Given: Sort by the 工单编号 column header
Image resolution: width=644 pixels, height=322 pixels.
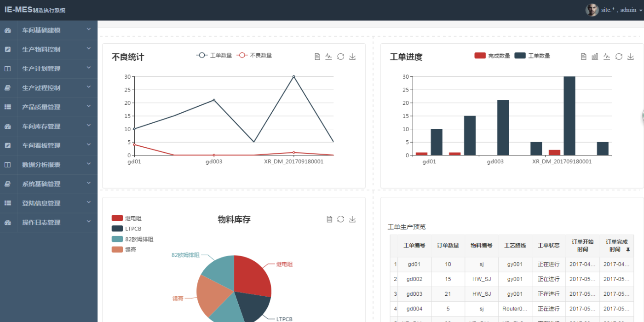Looking at the screenshot, I should (414, 246).
